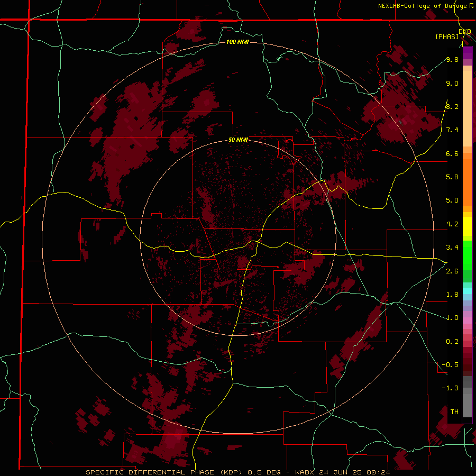Image resolution: width=476 pixels, height=476 pixels.
Task: Click the -0.5 value on the color scale
Action: coord(450,365)
